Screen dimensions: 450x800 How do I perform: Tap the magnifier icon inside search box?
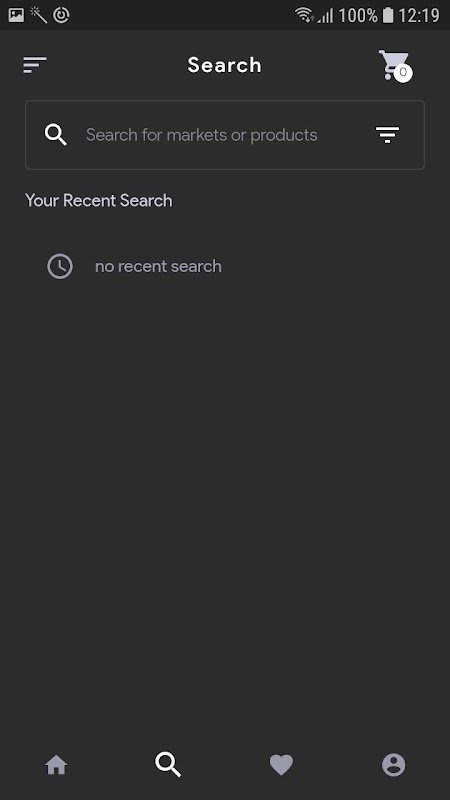click(56, 135)
